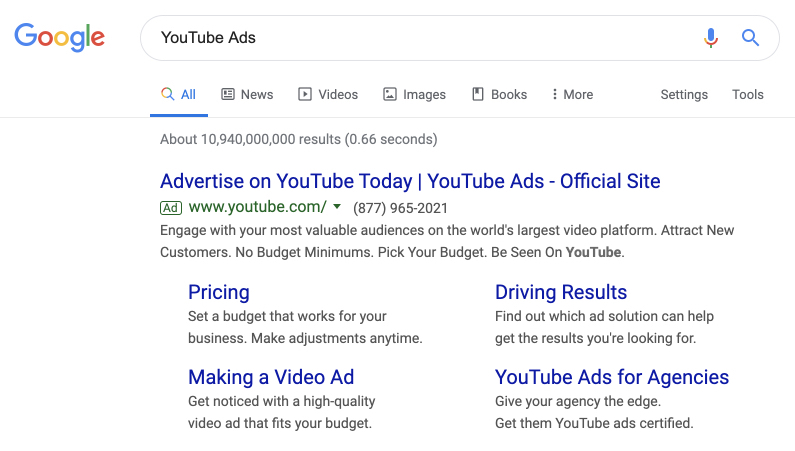
Task: Open the Driving Results sitelink
Action: [x=561, y=292]
